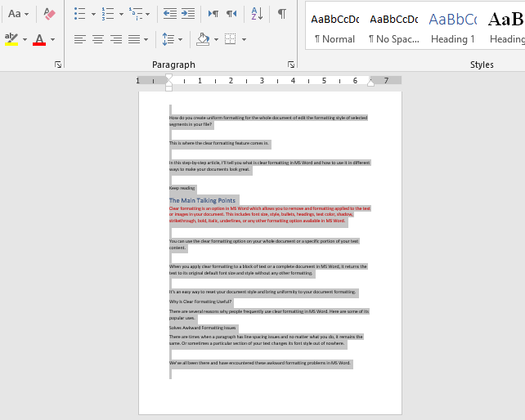Click Line and Paragraph Spacing icon
Image resolution: width=525 pixels, height=420 pixels.
[168, 39]
